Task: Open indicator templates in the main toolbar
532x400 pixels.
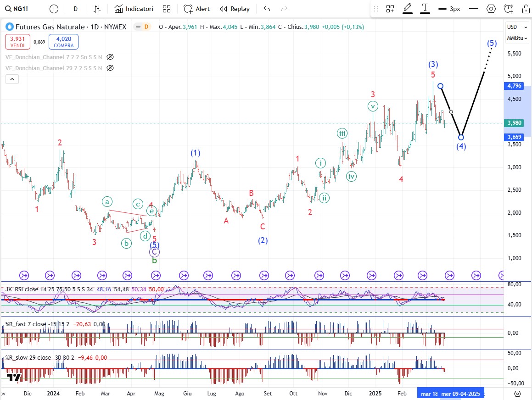Action: click(167, 9)
